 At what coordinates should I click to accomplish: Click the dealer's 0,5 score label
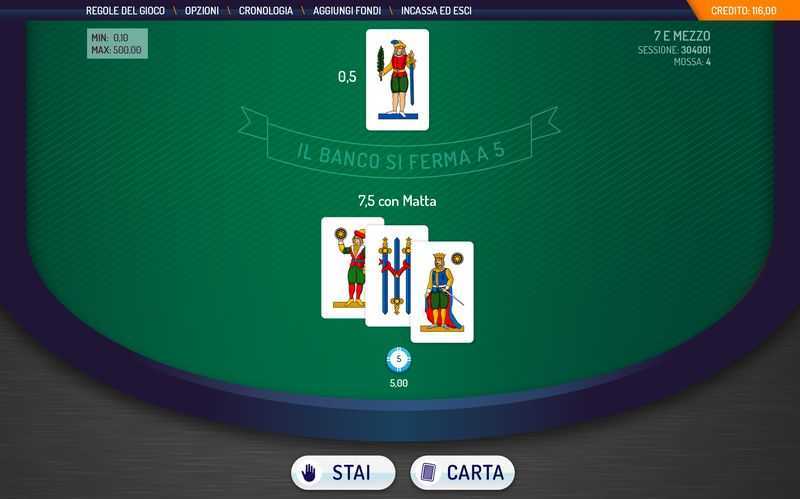(347, 77)
